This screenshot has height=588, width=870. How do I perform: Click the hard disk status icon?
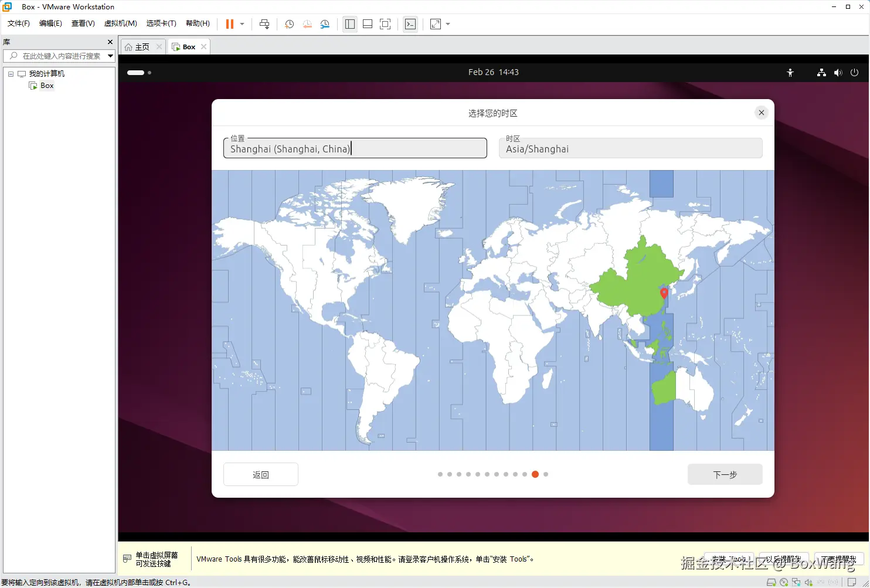coord(772,582)
